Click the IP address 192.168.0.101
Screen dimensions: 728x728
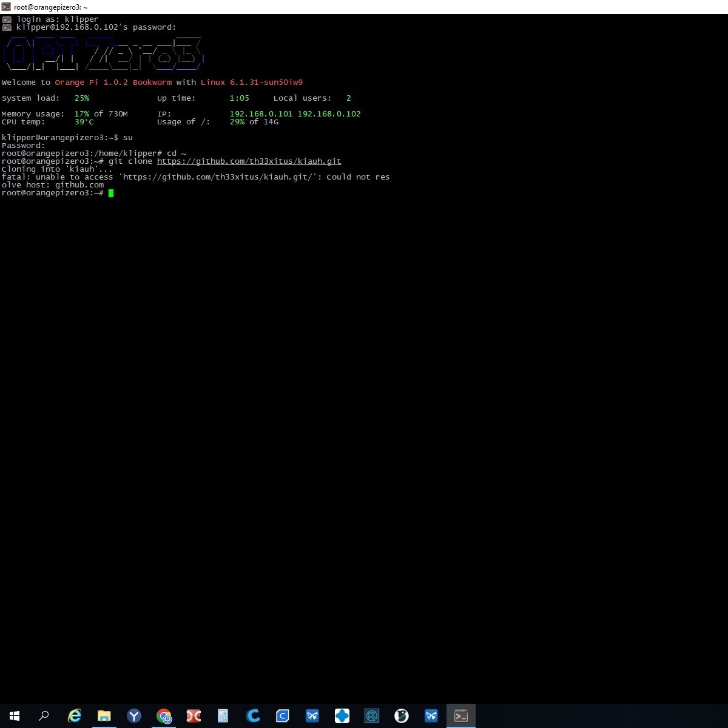pyautogui.click(x=261, y=114)
